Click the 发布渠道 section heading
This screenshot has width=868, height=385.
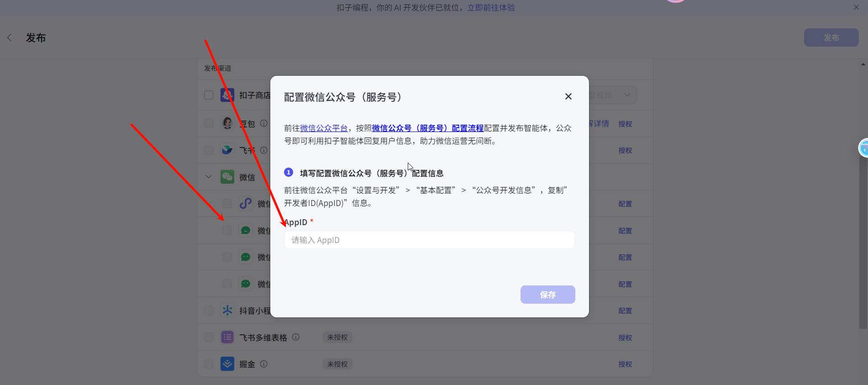pyautogui.click(x=218, y=68)
